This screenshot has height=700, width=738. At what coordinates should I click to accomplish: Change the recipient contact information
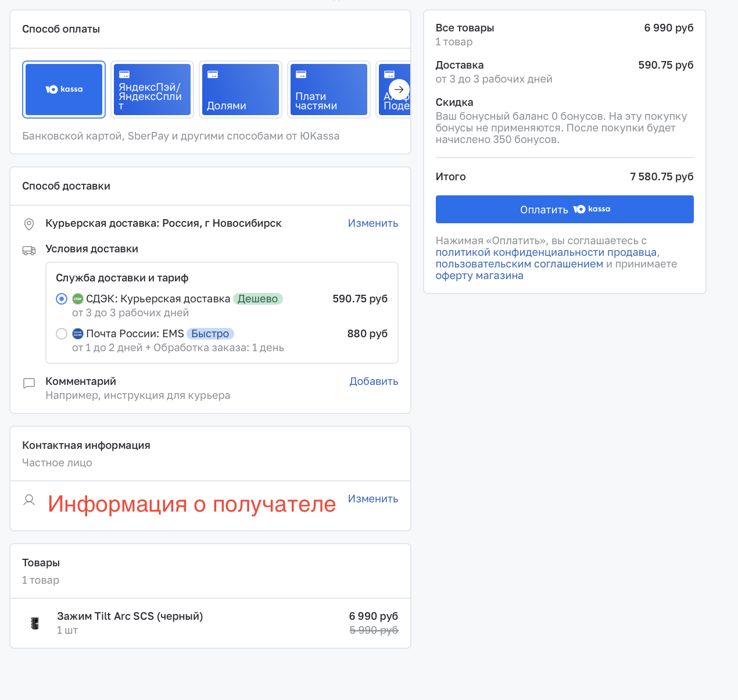click(373, 499)
